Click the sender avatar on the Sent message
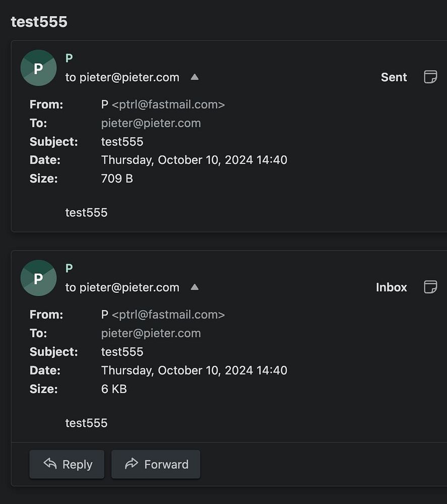This screenshot has width=447, height=504. 38,68
